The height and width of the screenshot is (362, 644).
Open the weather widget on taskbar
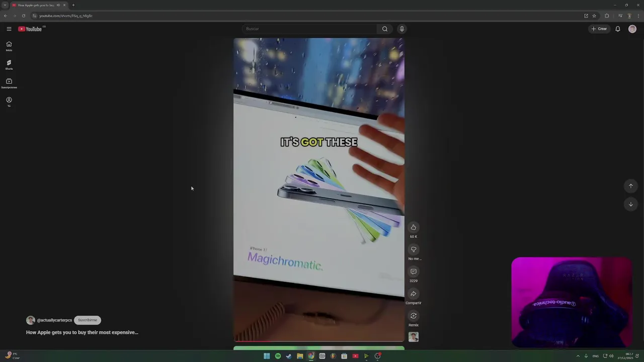12,356
